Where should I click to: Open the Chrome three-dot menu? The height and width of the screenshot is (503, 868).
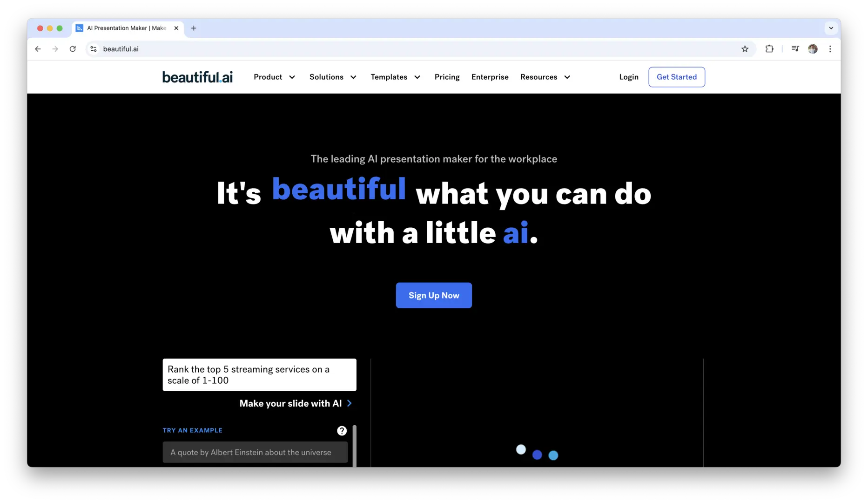click(830, 49)
